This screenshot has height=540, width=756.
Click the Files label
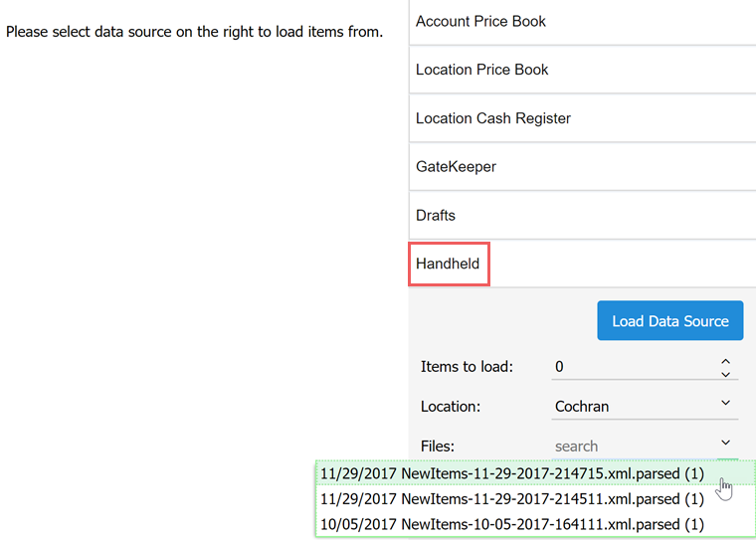[x=438, y=446]
